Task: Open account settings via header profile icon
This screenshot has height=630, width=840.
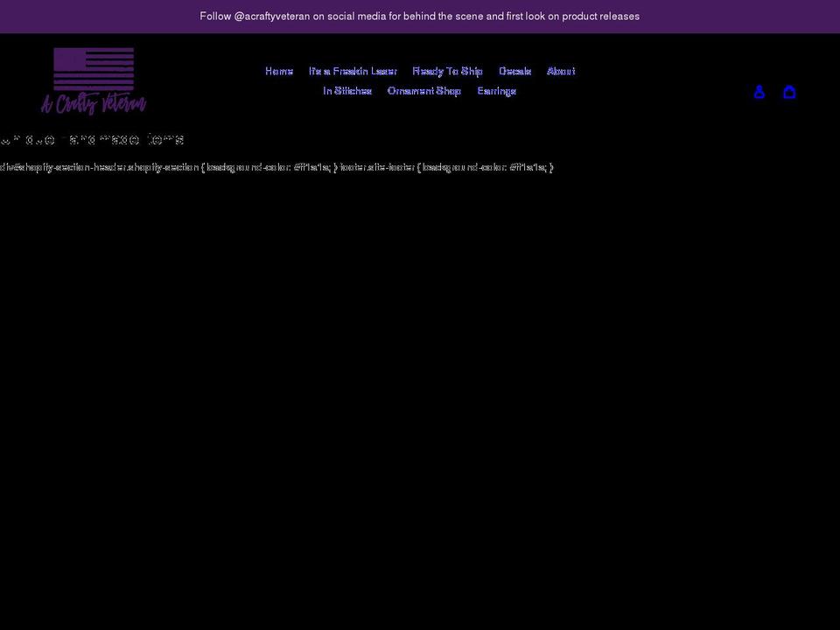Action: [759, 91]
